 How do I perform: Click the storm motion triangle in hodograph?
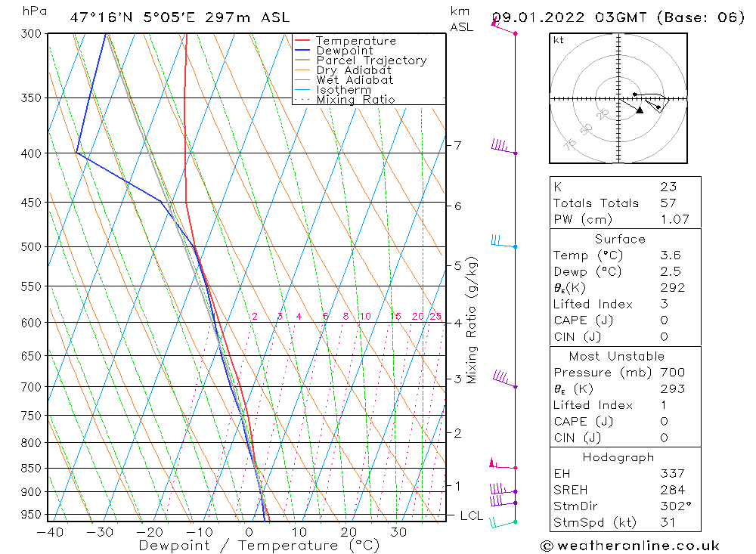640,110
